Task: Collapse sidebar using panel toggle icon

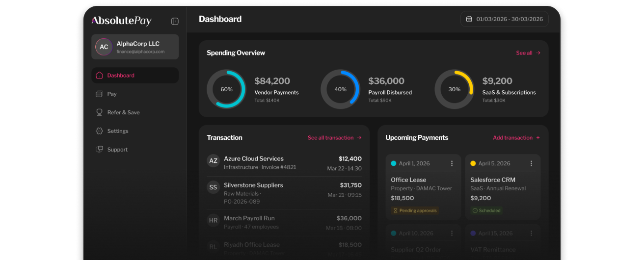Action: (x=175, y=21)
